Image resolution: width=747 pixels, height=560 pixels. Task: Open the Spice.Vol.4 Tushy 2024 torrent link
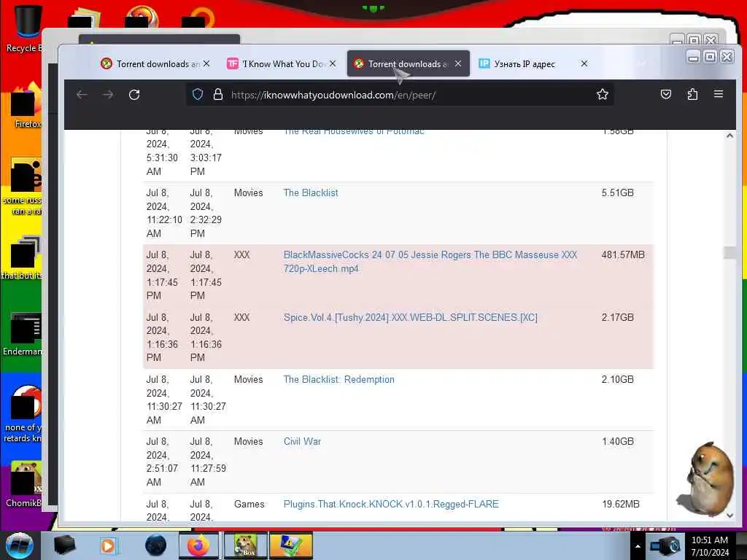(x=410, y=318)
